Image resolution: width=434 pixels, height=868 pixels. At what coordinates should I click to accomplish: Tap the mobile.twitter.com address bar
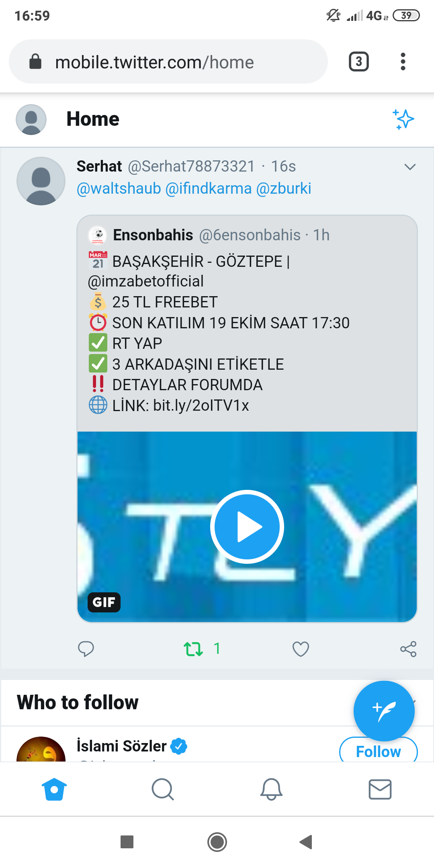168,62
